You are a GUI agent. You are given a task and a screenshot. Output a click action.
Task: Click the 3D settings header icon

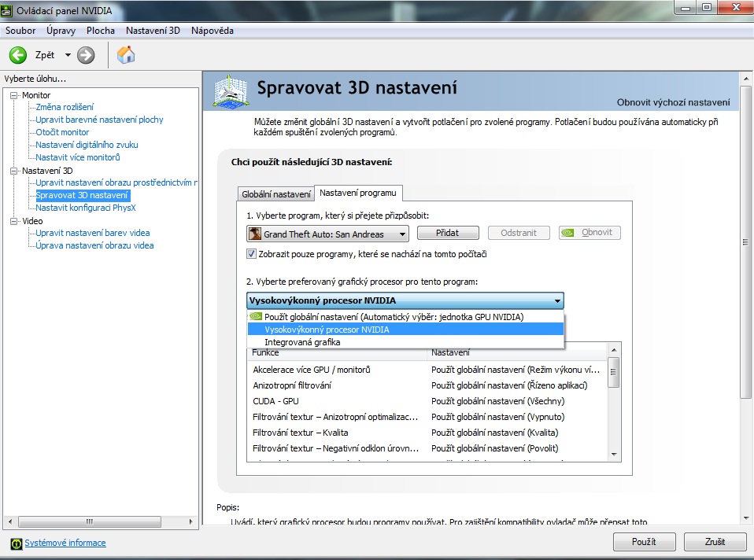tap(231, 91)
